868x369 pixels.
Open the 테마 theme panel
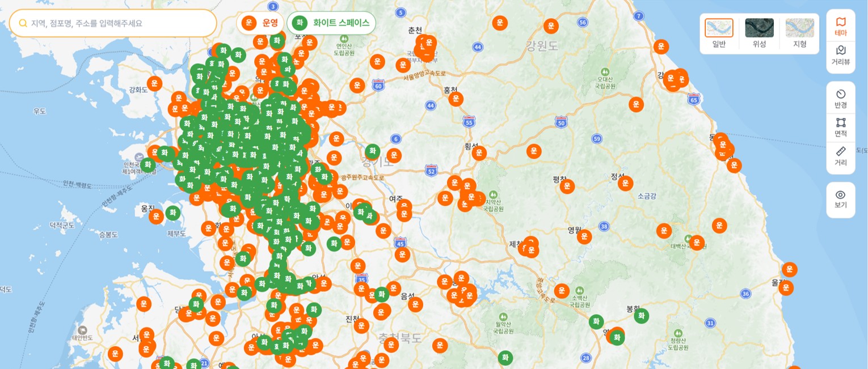840,27
